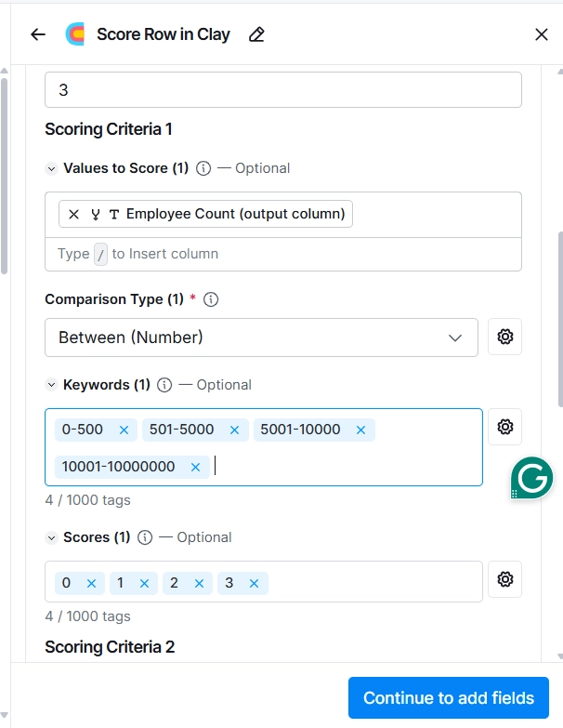
Task: Remove the 0-500 keyword tag
Action: point(124,430)
